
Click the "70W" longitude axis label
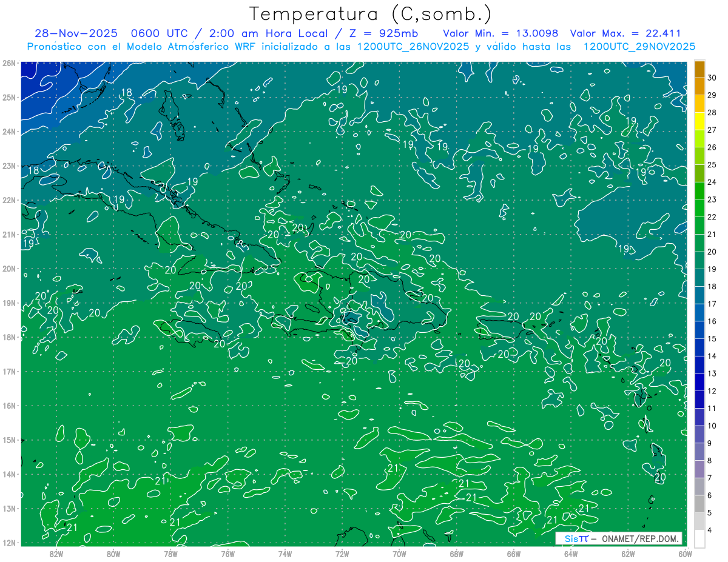tap(399, 554)
